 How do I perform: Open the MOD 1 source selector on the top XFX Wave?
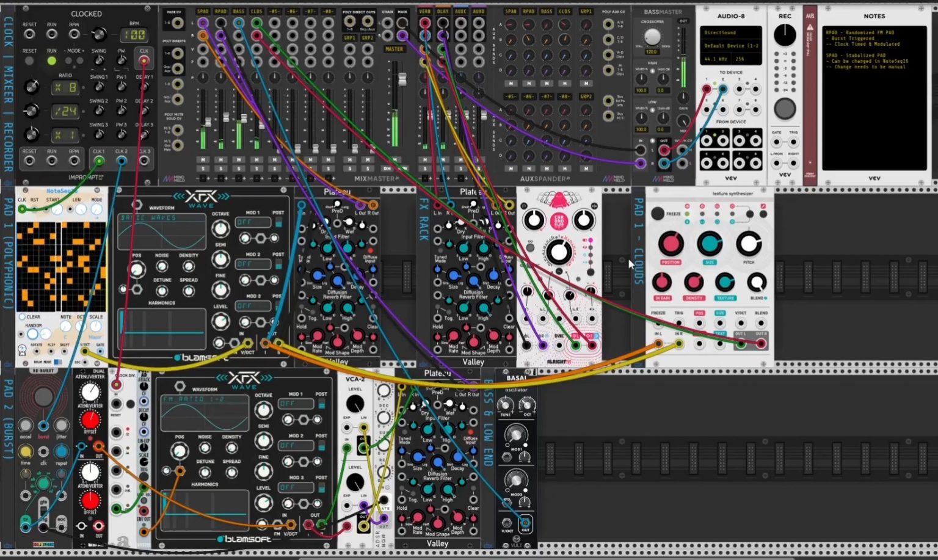[x=253, y=222]
